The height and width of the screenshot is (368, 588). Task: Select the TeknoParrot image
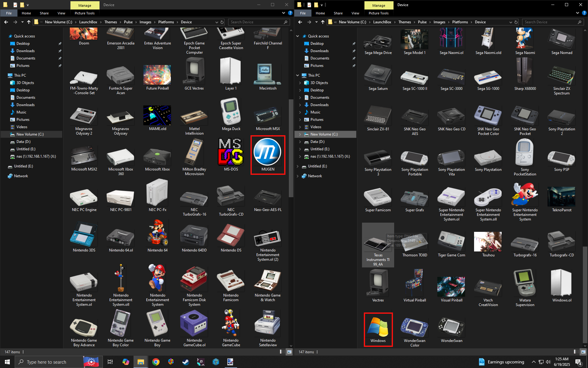pyautogui.click(x=562, y=199)
